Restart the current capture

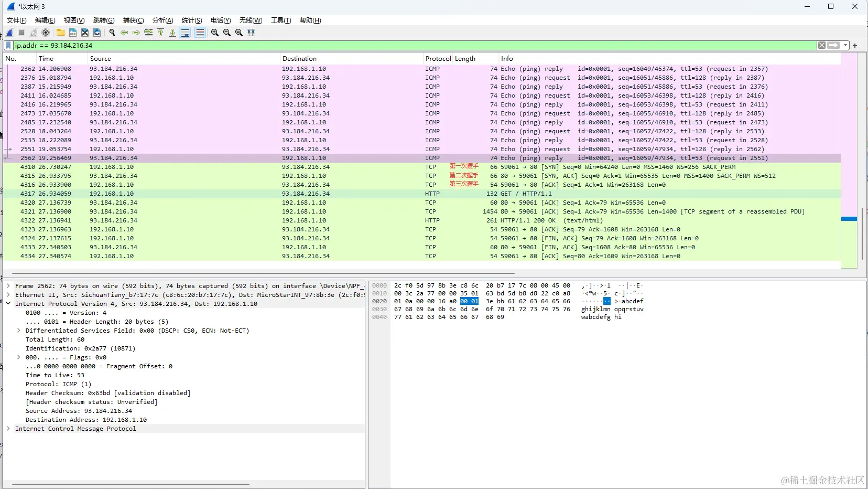34,33
